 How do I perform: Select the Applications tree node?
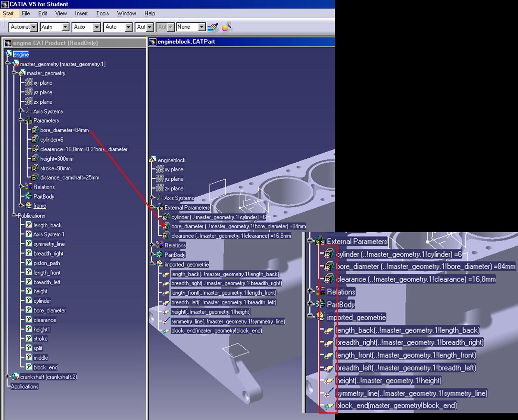pos(25,386)
